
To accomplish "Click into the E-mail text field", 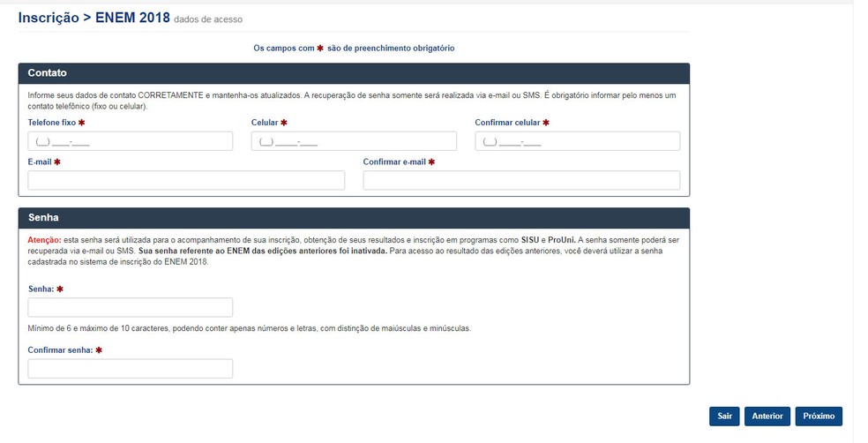I will tap(186, 181).
